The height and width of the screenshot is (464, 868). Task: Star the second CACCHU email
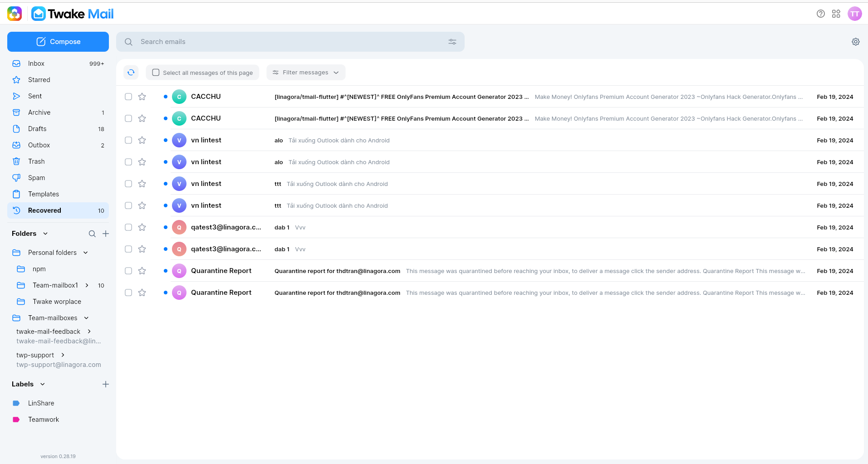(142, 118)
